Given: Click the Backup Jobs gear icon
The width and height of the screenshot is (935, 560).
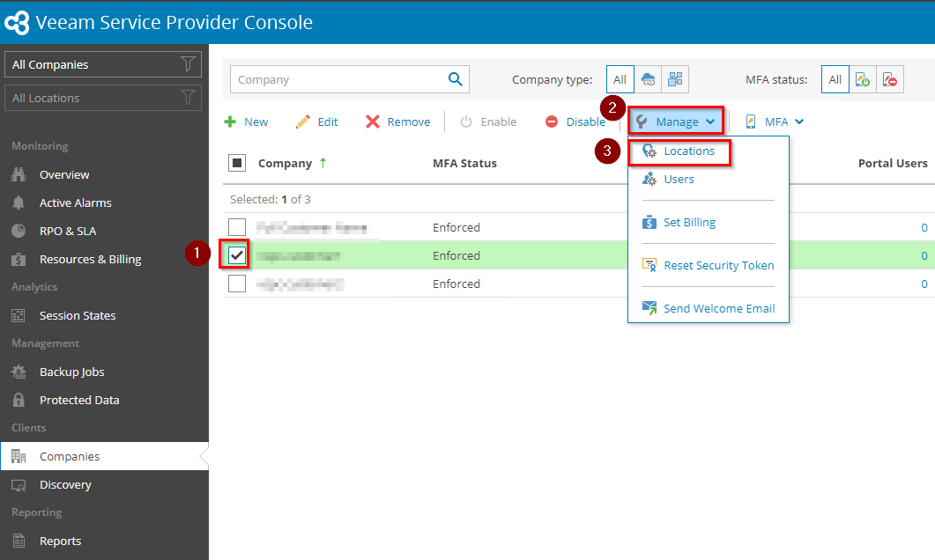Looking at the screenshot, I should [x=19, y=372].
